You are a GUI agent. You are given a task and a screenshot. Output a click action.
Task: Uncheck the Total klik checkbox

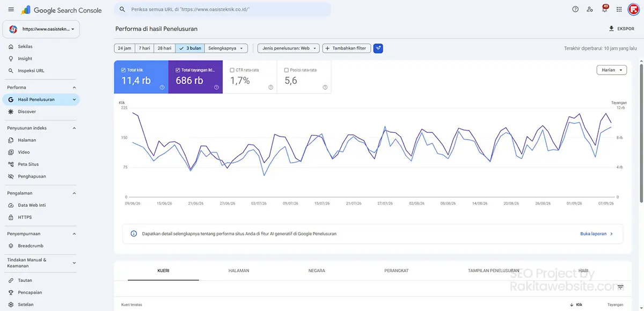(124, 70)
